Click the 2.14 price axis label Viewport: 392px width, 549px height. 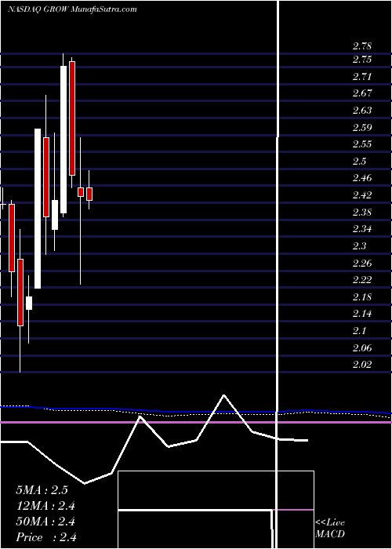click(x=362, y=314)
